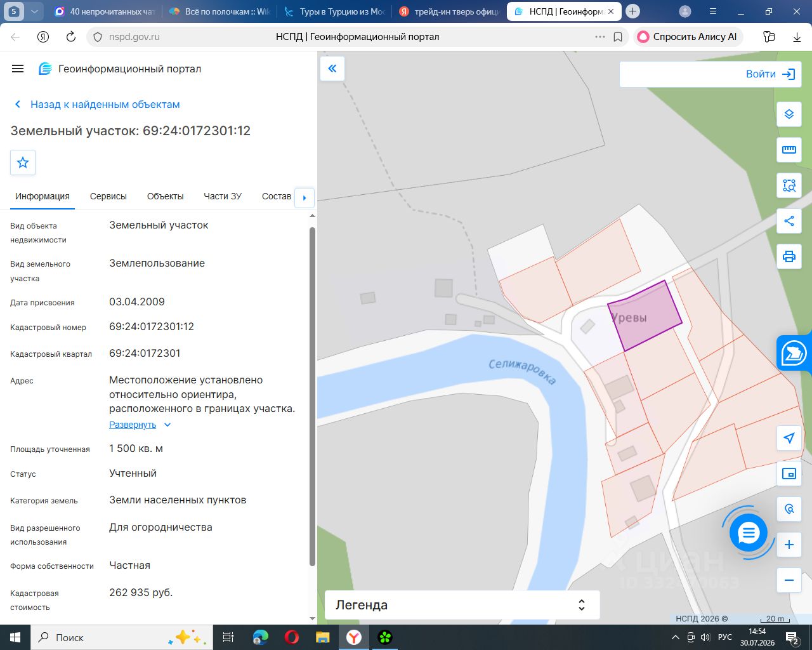Select the 1 500 кв. м area value
The width and height of the screenshot is (812, 650).
(x=136, y=449)
